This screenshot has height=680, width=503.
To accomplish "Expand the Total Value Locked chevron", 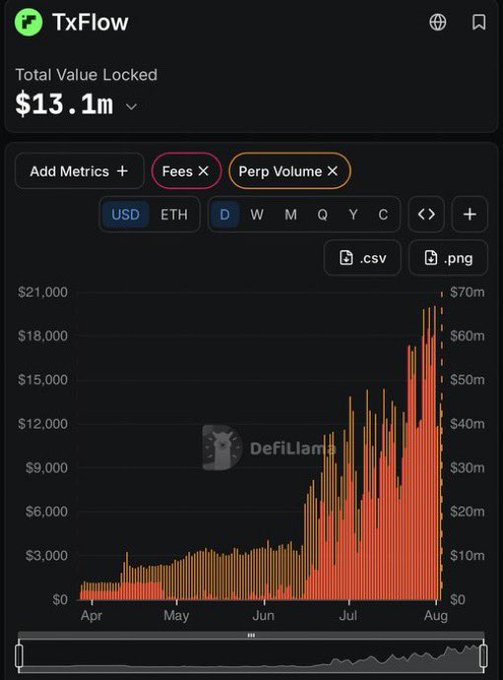I will point(131,106).
